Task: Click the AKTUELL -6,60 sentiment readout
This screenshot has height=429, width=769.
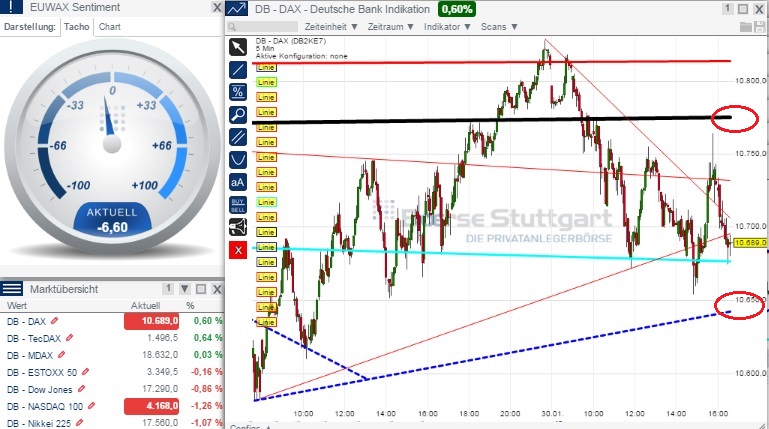Action: pyautogui.click(x=112, y=220)
